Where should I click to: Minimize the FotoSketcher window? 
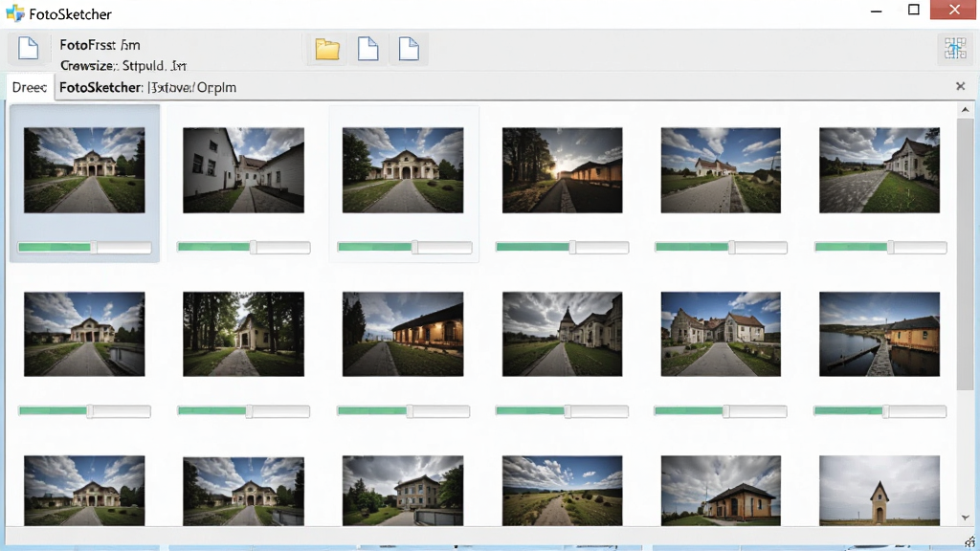(877, 11)
